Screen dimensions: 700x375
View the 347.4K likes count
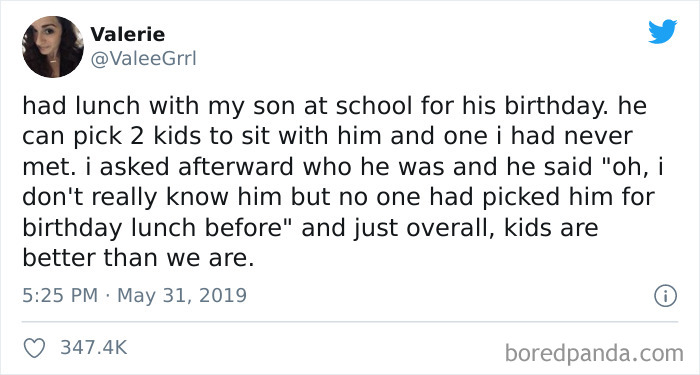(x=94, y=347)
